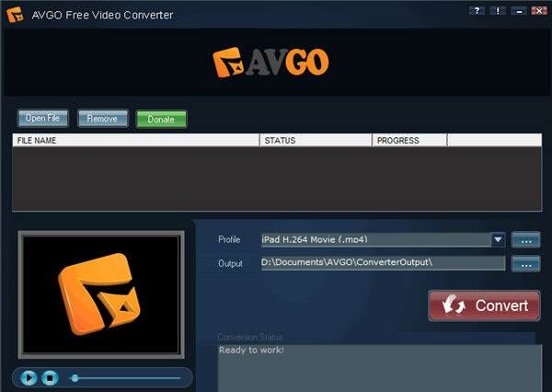Click the Open File button
Image resolution: width=552 pixels, height=392 pixels.
click(42, 118)
